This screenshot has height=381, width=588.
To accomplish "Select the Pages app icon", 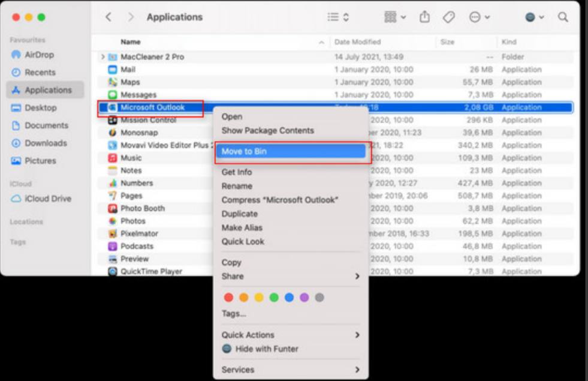I will pos(113,196).
